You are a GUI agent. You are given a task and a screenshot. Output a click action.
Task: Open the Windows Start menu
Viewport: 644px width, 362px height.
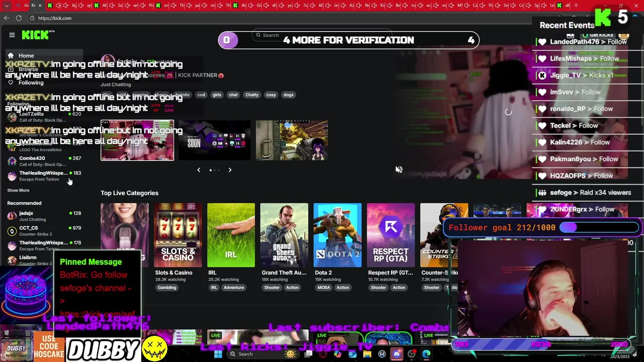(218, 354)
